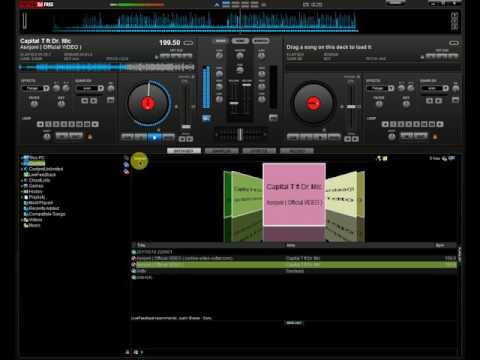Click the right deck pitch slider handle
The width and height of the screenshot is (480, 360).
(x=351, y=107)
